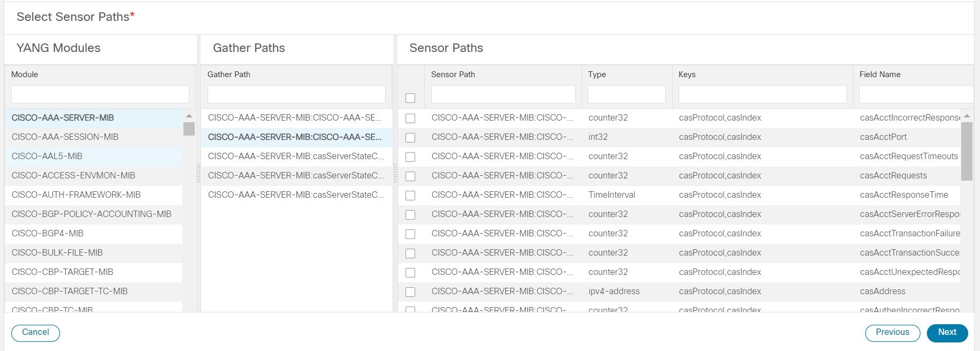Click the Next button

(x=947, y=333)
